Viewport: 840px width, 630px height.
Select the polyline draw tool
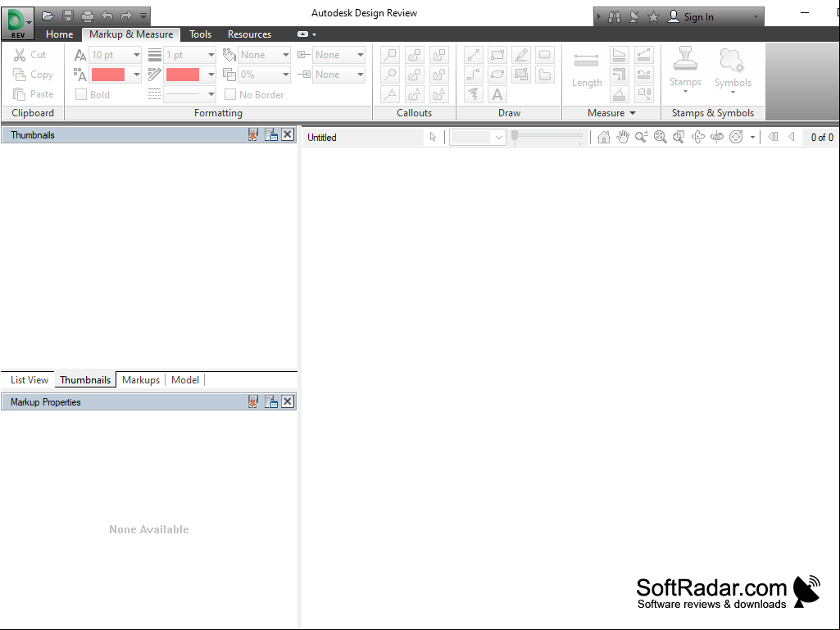tap(474, 75)
